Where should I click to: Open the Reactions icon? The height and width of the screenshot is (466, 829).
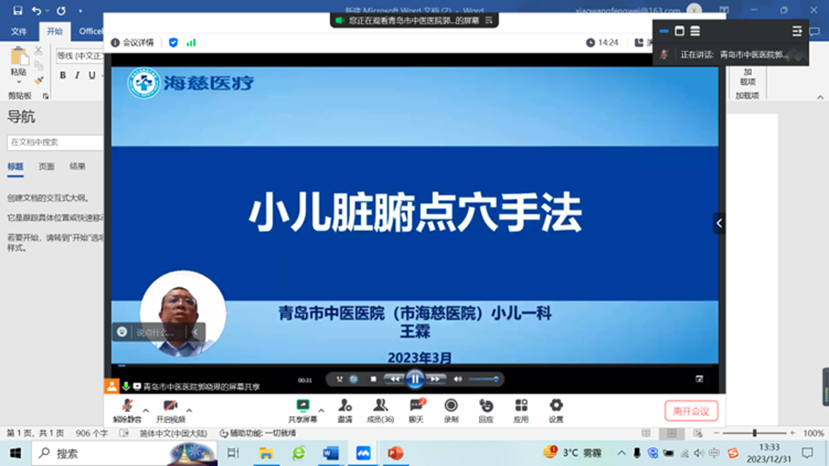(486, 411)
